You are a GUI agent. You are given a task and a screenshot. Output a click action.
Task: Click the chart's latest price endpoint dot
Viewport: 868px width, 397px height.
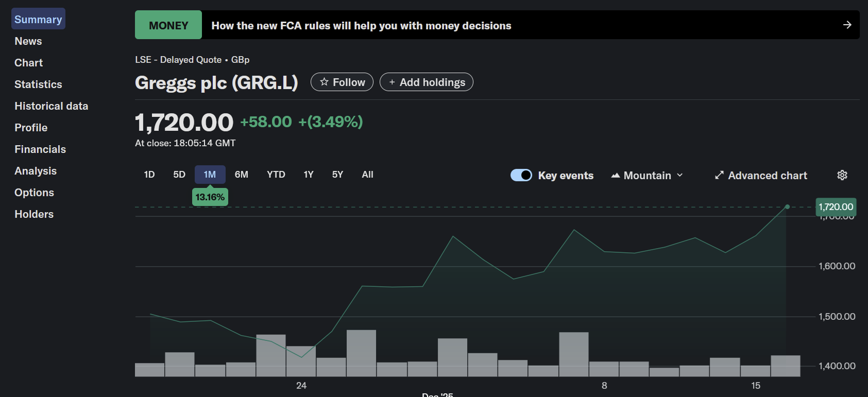pyautogui.click(x=787, y=207)
